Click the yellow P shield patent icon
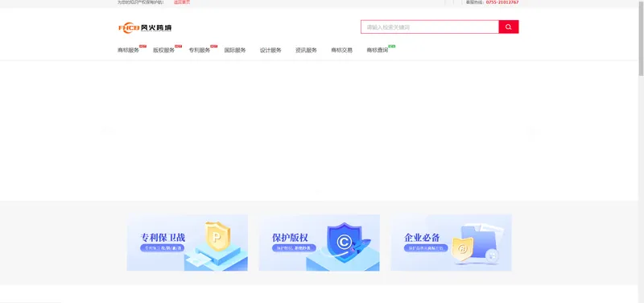This screenshot has width=644, height=303. pos(217,236)
